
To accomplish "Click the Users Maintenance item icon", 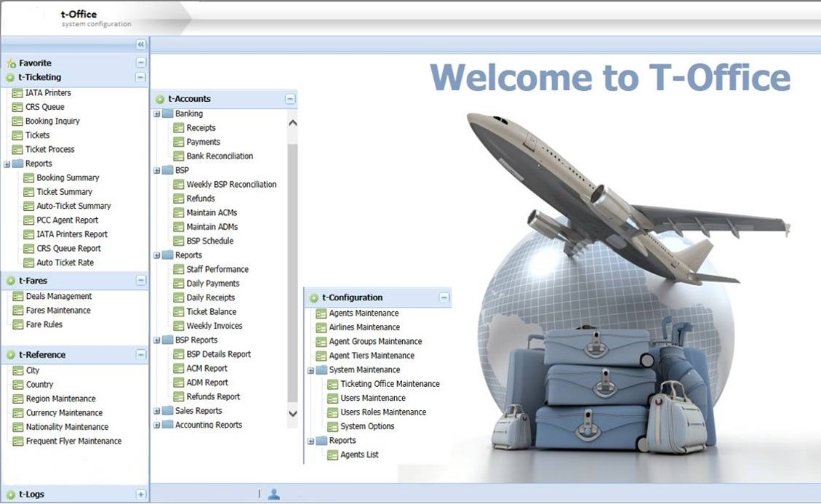I will point(332,398).
